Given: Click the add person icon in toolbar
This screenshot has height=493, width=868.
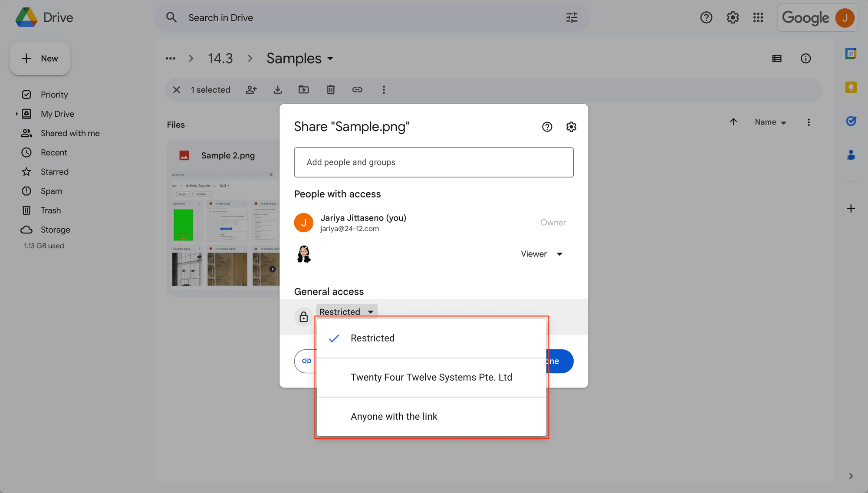Looking at the screenshot, I should point(250,90).
